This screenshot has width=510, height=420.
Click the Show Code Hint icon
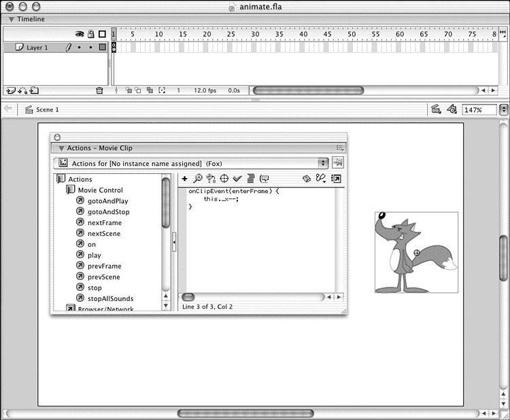pos(264,179)
